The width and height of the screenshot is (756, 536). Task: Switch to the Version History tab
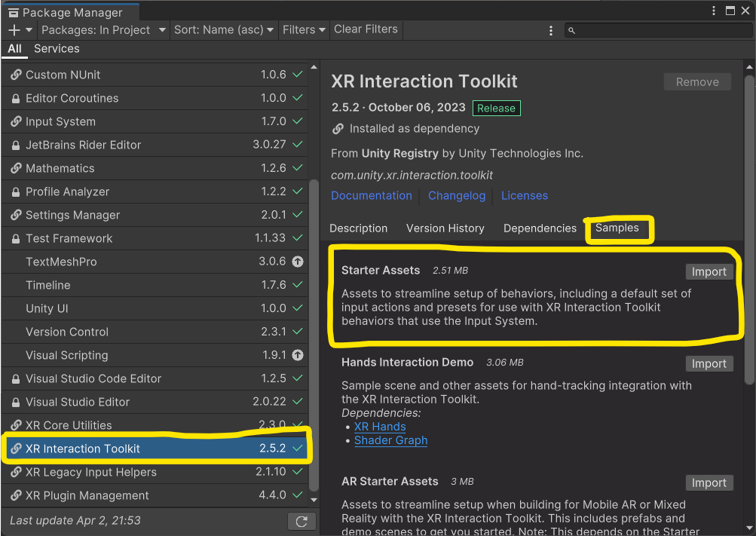(x=445, y=228)
